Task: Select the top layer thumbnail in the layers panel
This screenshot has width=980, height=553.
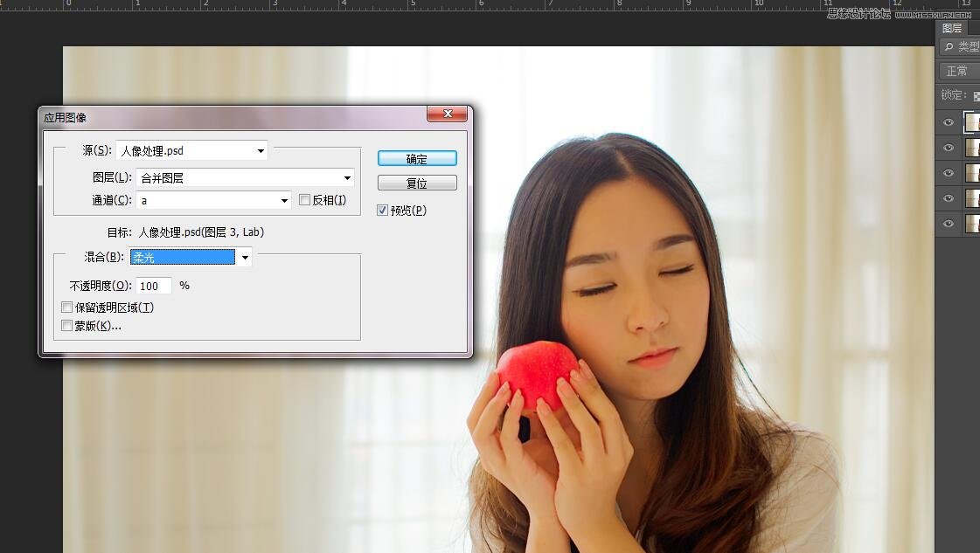Action: tap(972, 122)
